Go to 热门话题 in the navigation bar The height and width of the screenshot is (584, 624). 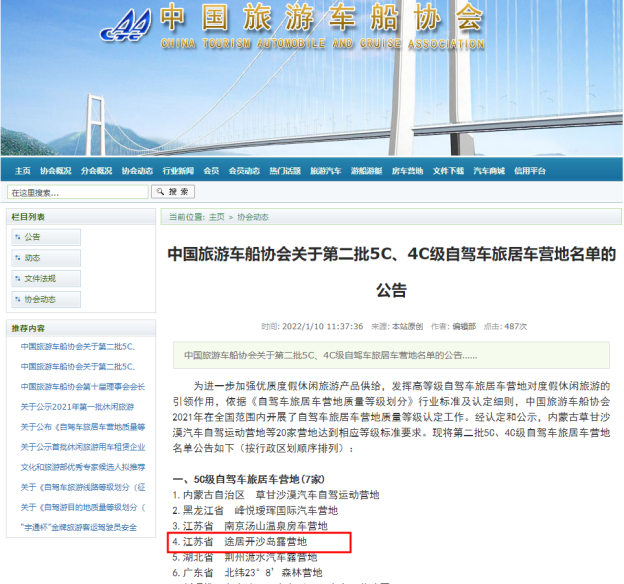(x=285, y=171)
